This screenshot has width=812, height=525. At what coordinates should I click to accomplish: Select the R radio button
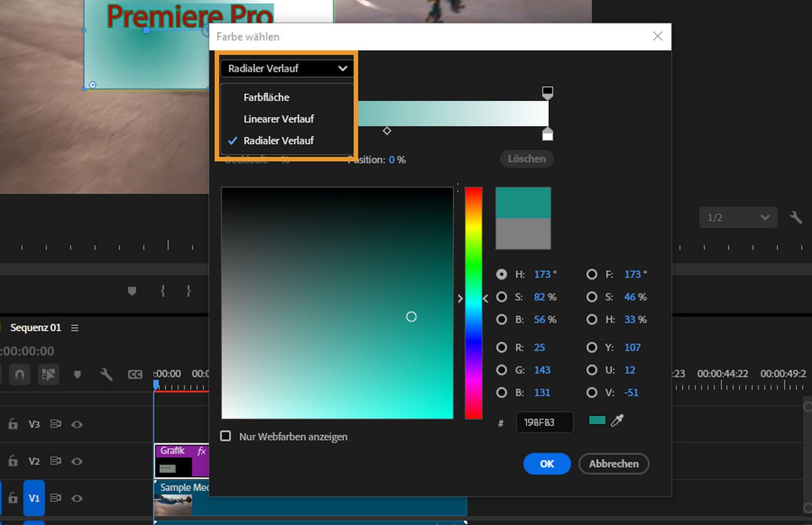[501, 347]
